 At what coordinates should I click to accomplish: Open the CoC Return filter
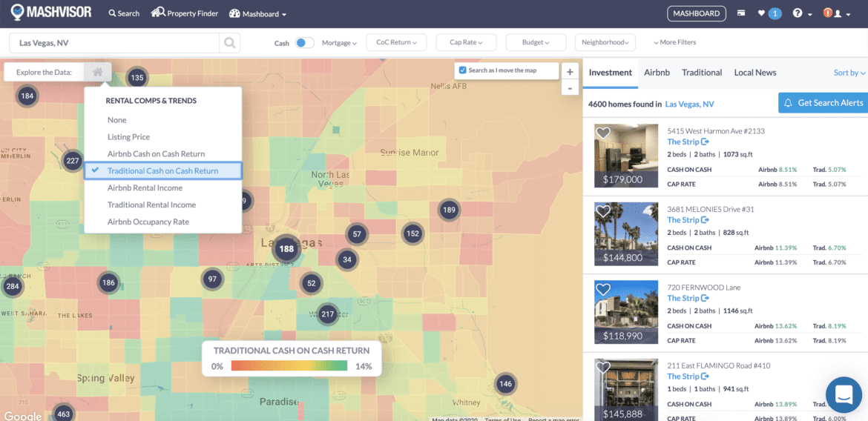pos(396,42)
